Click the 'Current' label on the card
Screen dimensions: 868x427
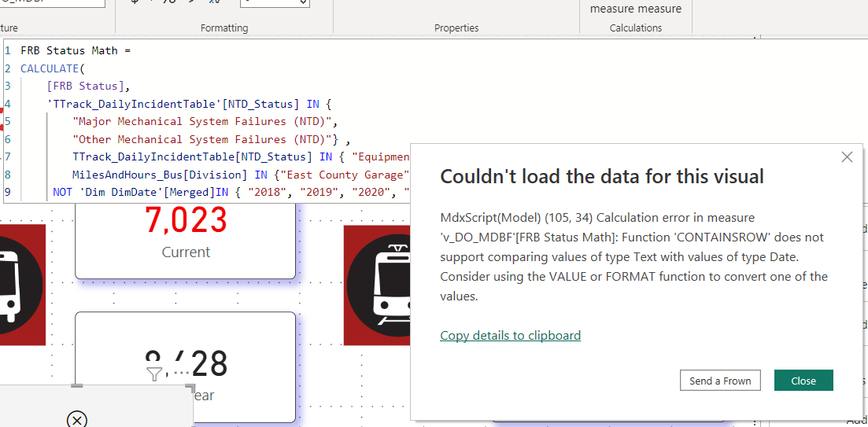(x=186, y=252)
